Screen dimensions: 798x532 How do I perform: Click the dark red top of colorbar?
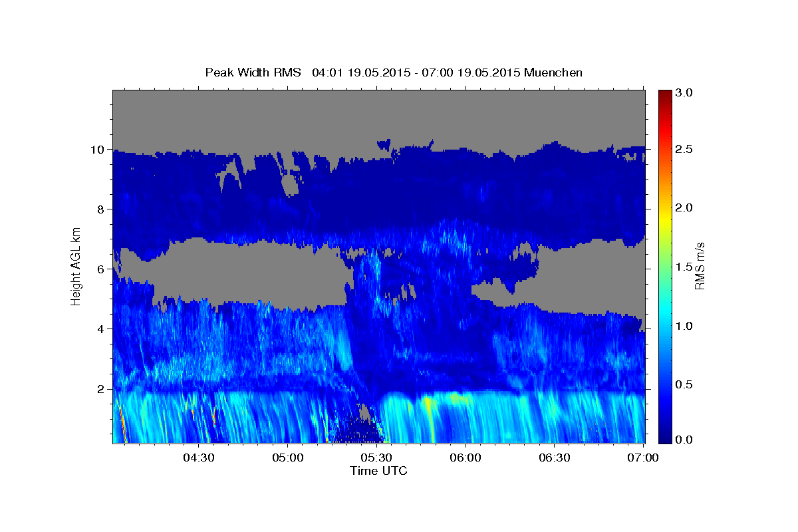click(x=664, y=96)
